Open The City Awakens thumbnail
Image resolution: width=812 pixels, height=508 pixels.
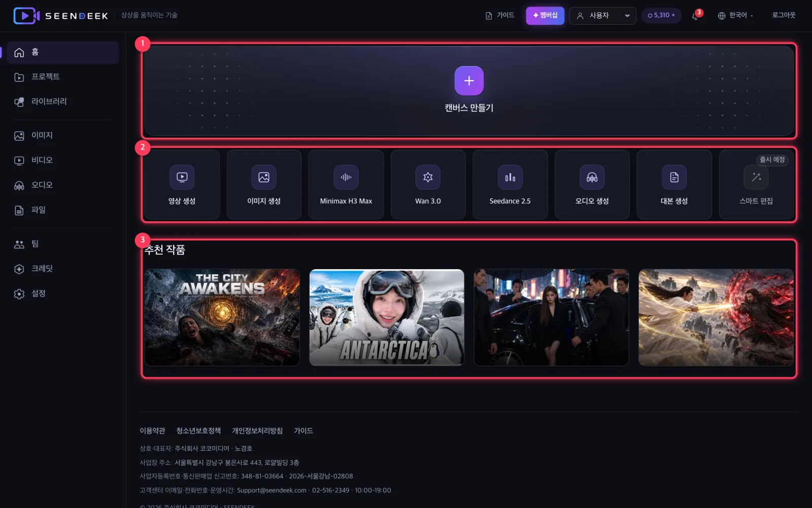222,317
